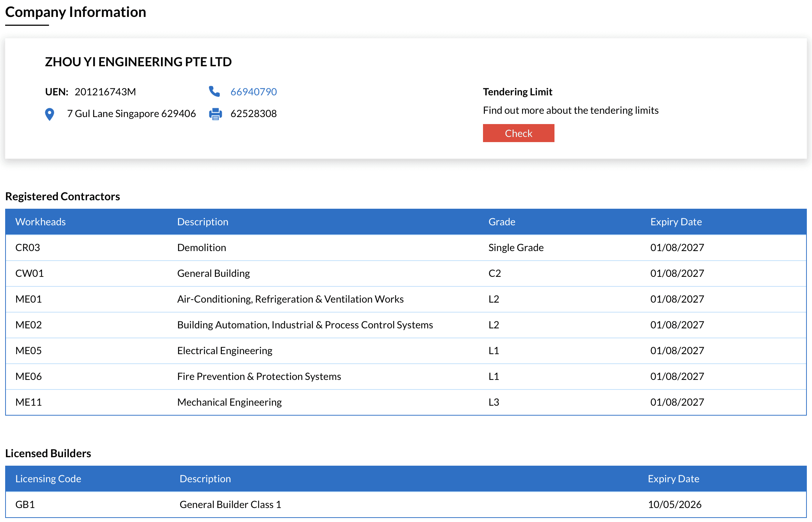The width and height of the screenshot is (812, 522).
Task: Click the Single Grade cell for Demolition
Action: click(x=516, y=247)
